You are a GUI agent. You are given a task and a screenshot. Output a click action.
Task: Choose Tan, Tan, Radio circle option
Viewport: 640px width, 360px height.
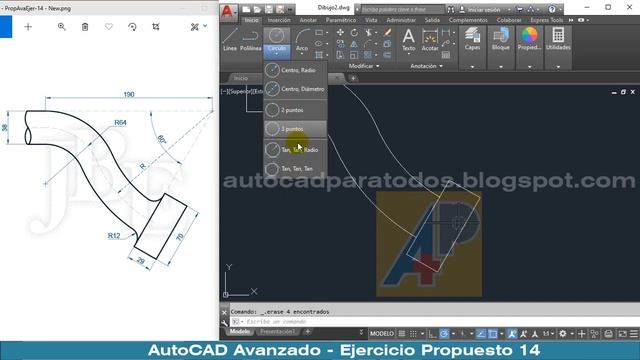pyautogui.click(x=295, y=150)
